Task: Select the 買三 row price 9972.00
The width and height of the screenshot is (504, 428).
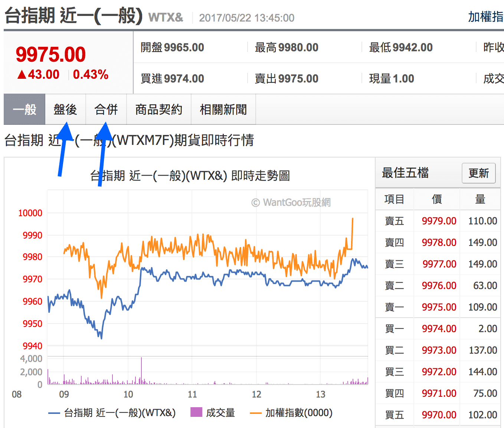Action: (439, 372)
